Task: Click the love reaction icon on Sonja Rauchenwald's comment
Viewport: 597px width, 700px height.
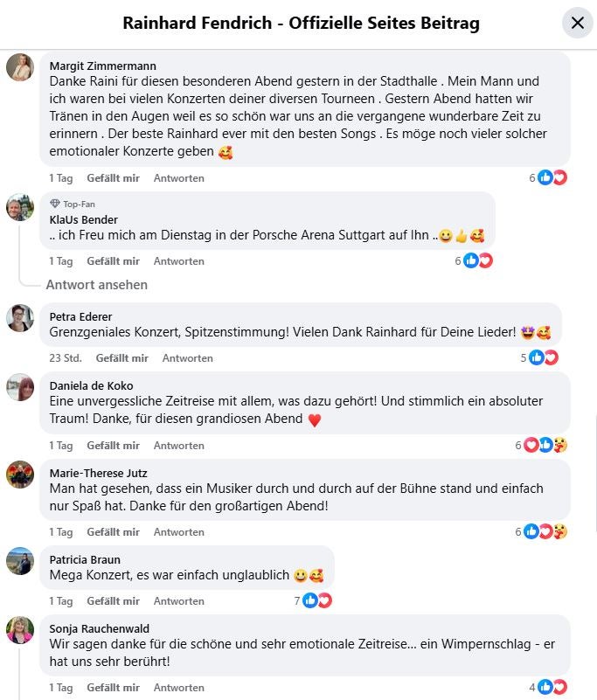Action: 559,687
